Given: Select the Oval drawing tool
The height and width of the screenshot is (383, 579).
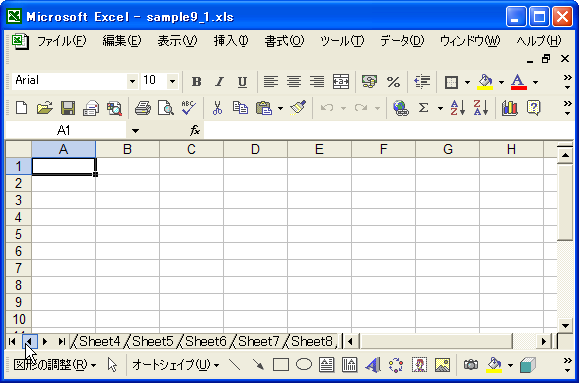Looking at the screenshot, I should [x=304, y=365].
